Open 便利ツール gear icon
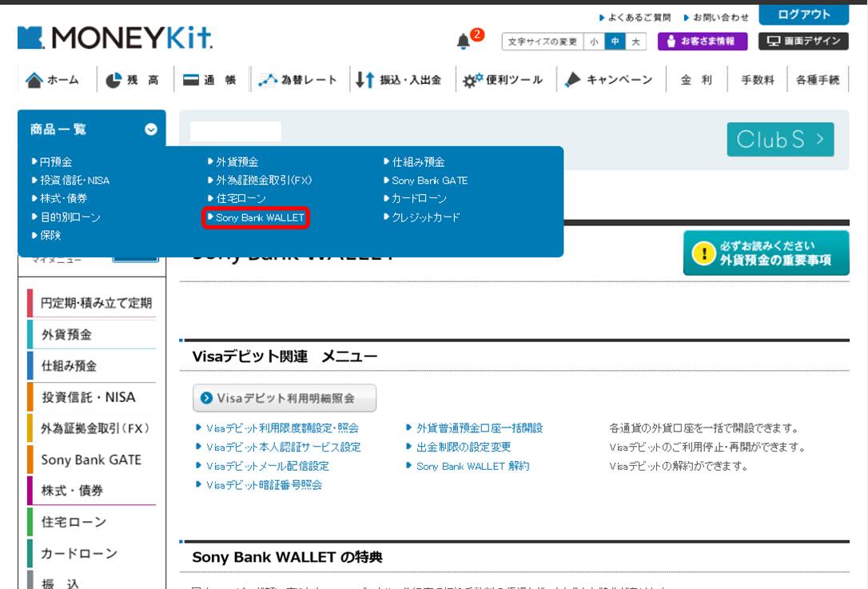Screen dimensions: 868x589 click(x=472, y=80)
